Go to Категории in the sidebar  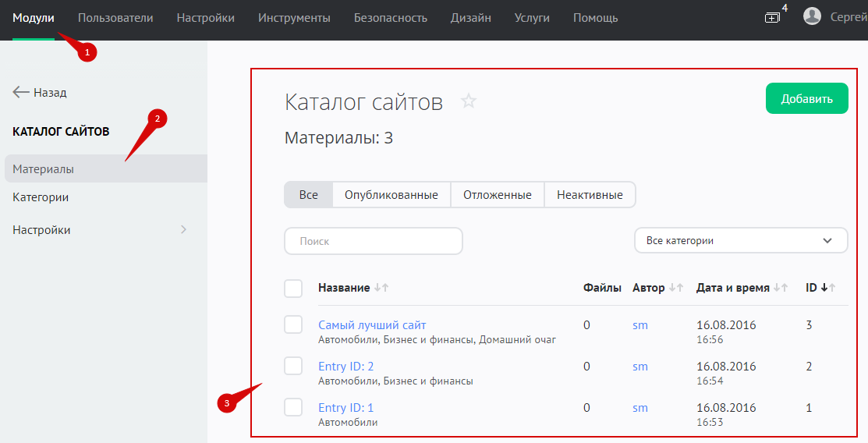tap(41, 197)
